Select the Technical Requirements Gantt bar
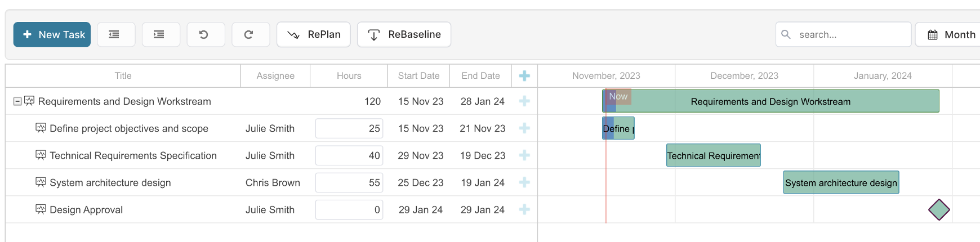This screenshot has height=242, width=980. [714, 155]
